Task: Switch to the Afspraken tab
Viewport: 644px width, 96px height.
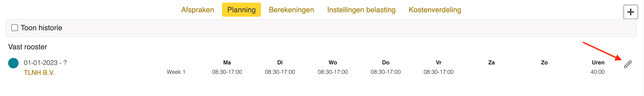Action: (198, 10)
